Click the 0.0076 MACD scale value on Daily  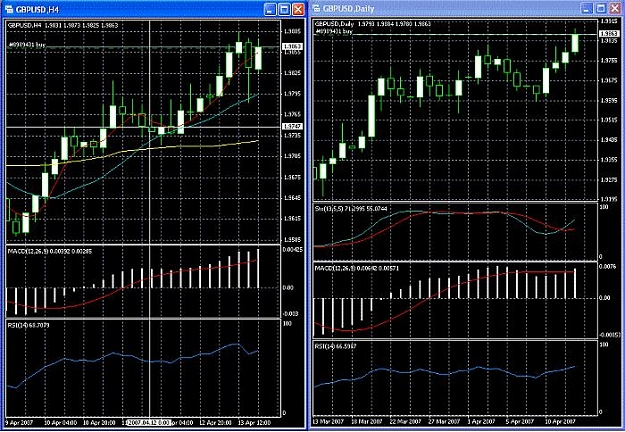coord(608,267)
